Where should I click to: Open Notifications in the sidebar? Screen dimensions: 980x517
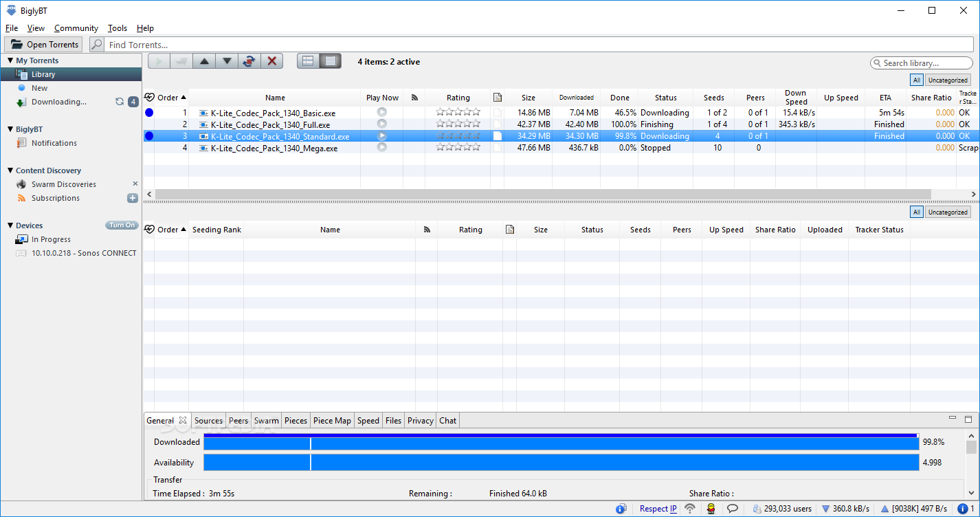[54, 143]
